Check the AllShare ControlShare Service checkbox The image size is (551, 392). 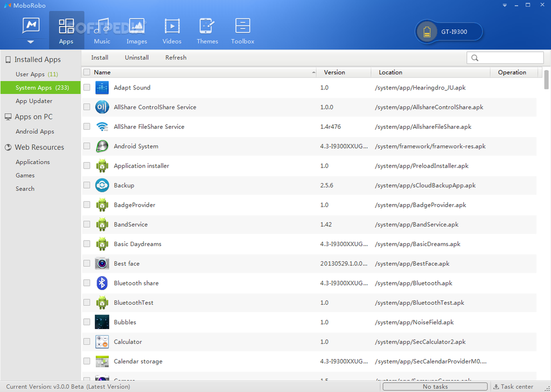pyautogui.click(x=87, y=107)
